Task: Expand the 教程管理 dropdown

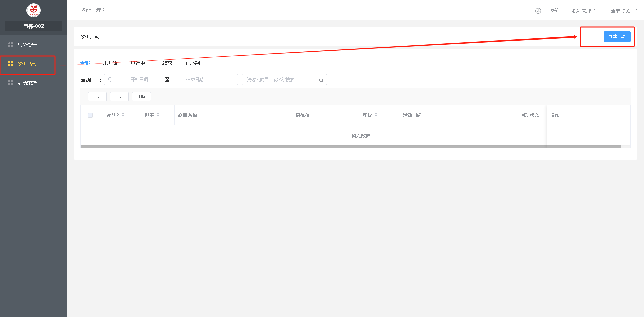Action: pos(584,11)
